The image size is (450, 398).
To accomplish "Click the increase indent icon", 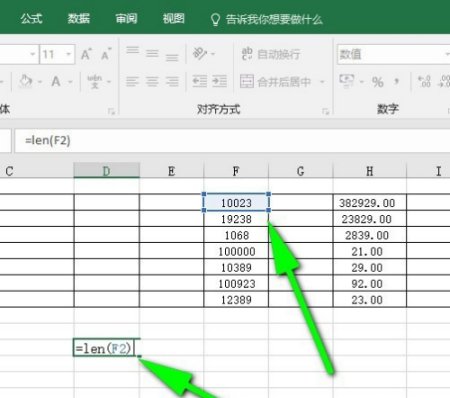I will point(220,81).
